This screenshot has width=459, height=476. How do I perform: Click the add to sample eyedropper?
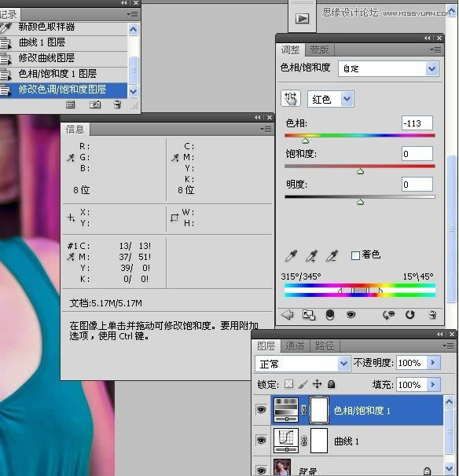pos(311,255)
